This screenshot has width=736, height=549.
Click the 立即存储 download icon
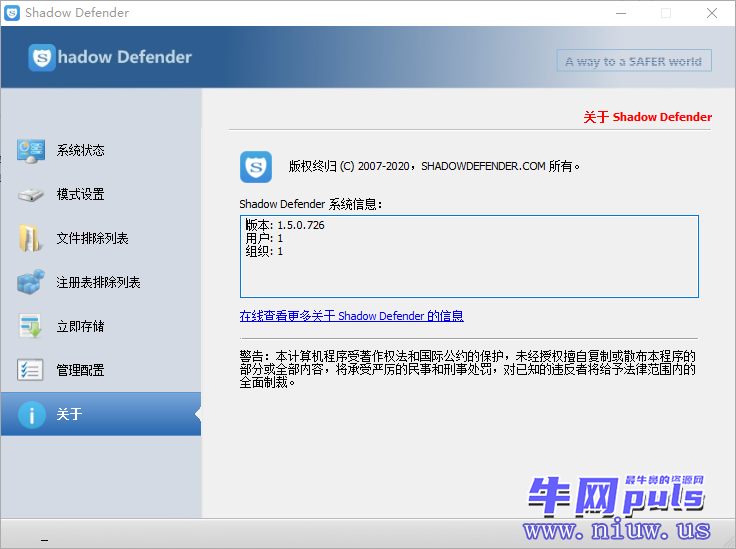[31, 326]
